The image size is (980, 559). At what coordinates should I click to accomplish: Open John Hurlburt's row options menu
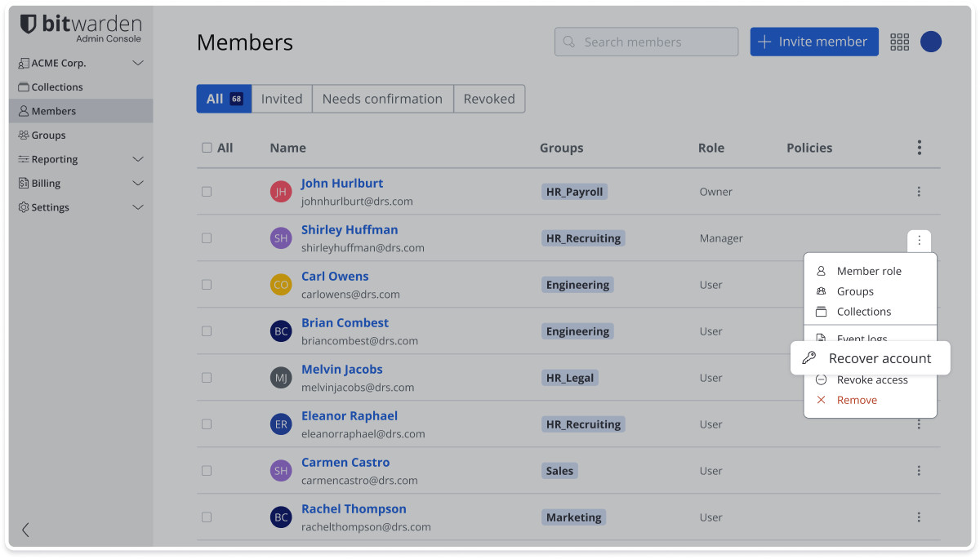[x=919, y=192]
